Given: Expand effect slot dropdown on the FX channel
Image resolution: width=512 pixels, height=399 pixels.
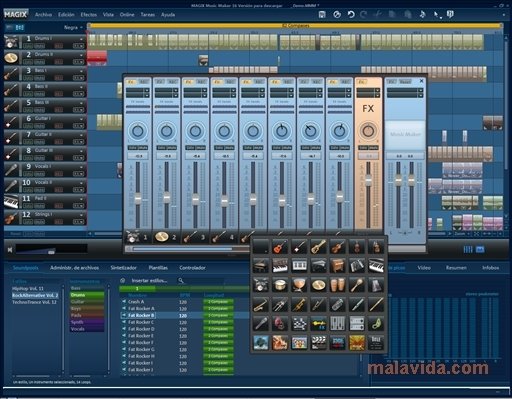Looking at the screenshot, I should pyautogui.click(x=377, y=91).
